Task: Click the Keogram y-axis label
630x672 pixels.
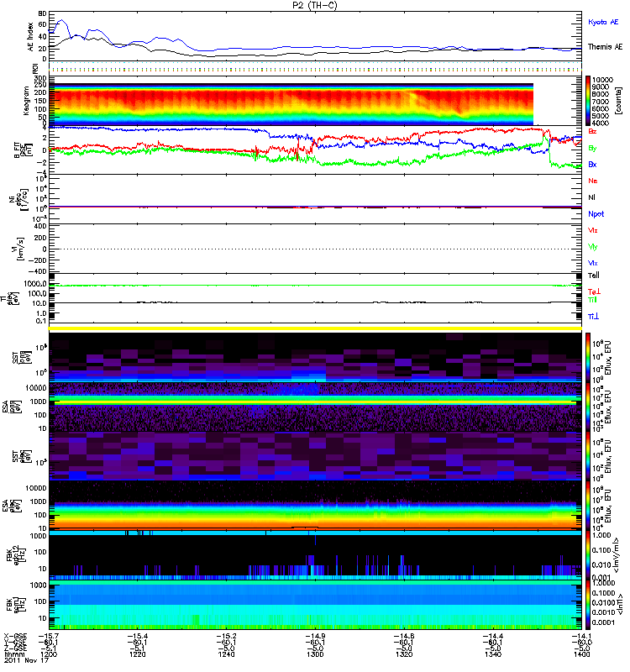Action: pyautogui.click(x=33, y=101)
